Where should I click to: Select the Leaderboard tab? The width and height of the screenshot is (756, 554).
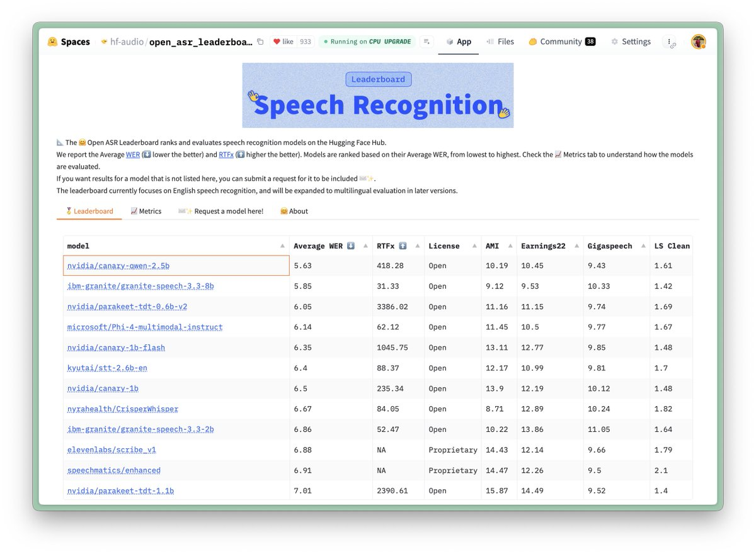coord(89,212)
